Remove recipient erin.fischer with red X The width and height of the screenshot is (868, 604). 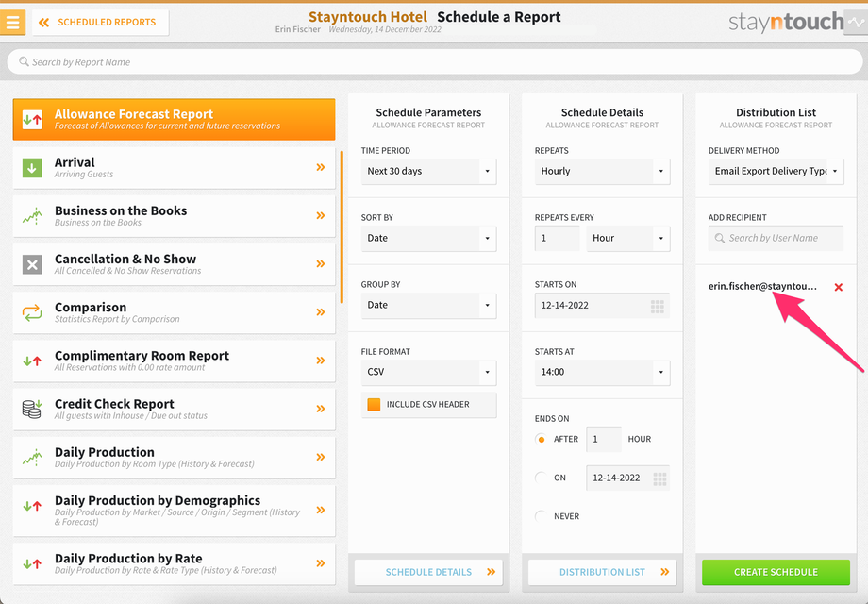[838, 287]
